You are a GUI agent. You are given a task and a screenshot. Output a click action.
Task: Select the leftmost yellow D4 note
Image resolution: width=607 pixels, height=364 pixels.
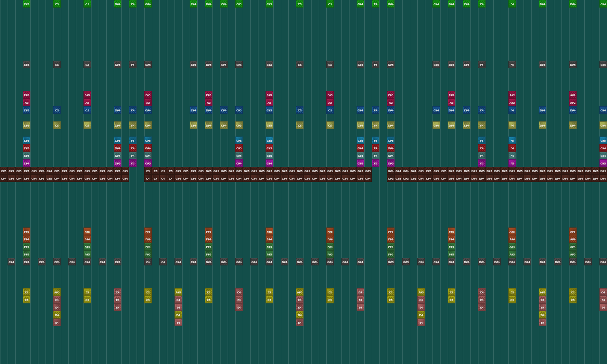click(57, 315)
